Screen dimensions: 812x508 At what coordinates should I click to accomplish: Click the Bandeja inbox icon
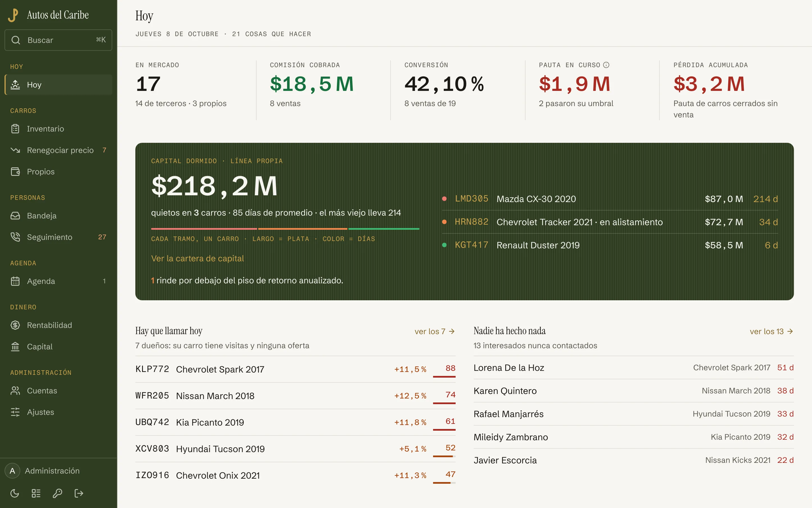16,216
